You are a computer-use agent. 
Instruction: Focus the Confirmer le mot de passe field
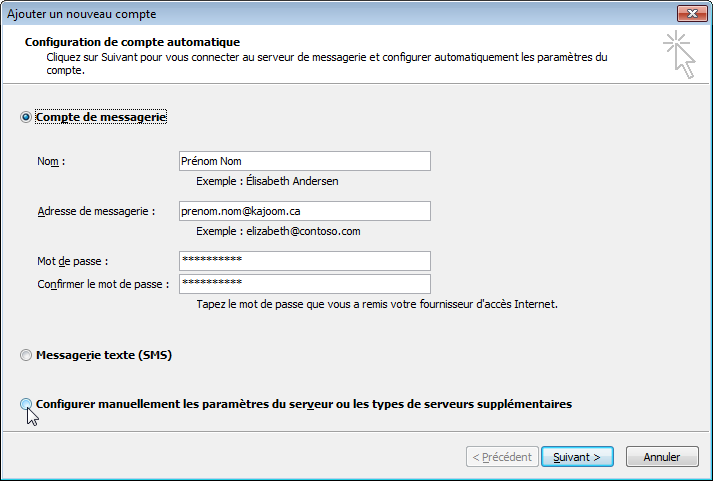coord(305,284)
